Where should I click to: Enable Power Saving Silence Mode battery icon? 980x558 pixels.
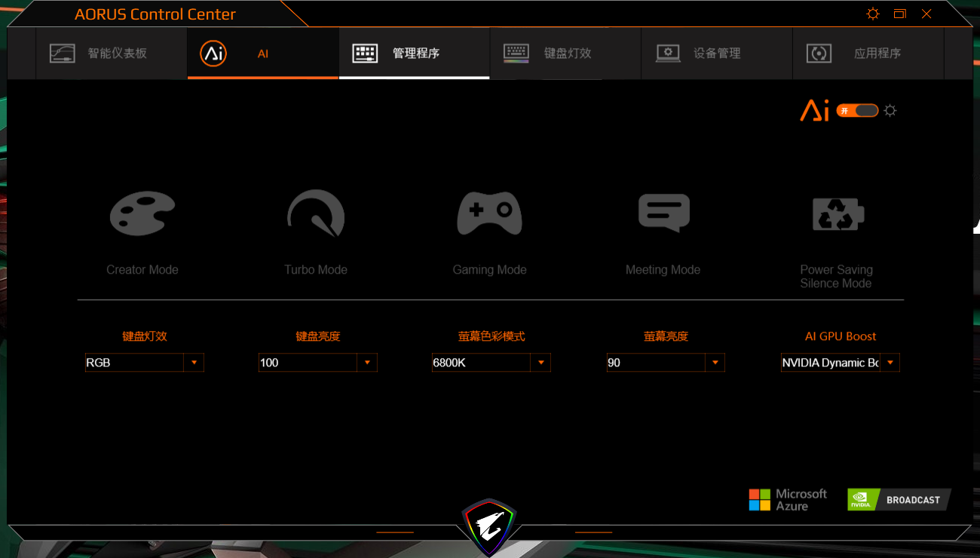point(837,215)
